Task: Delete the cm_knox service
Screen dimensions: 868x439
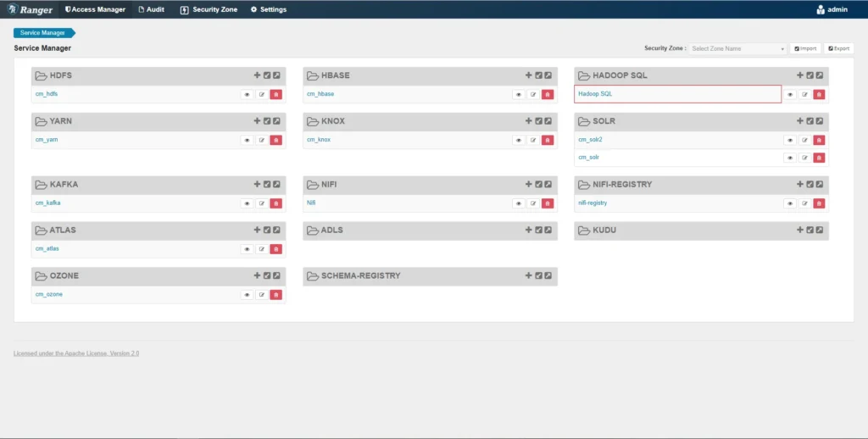Action: (x=548, y=140)
